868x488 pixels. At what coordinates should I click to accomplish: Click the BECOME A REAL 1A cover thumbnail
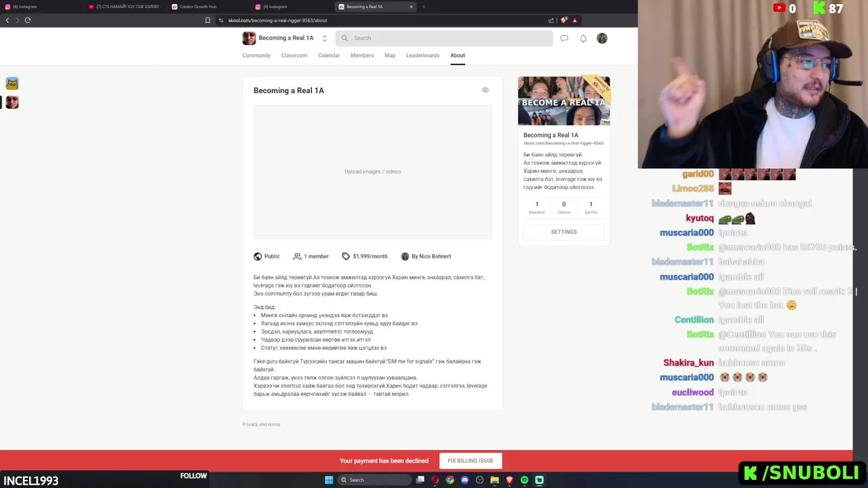tap(564, 101)
